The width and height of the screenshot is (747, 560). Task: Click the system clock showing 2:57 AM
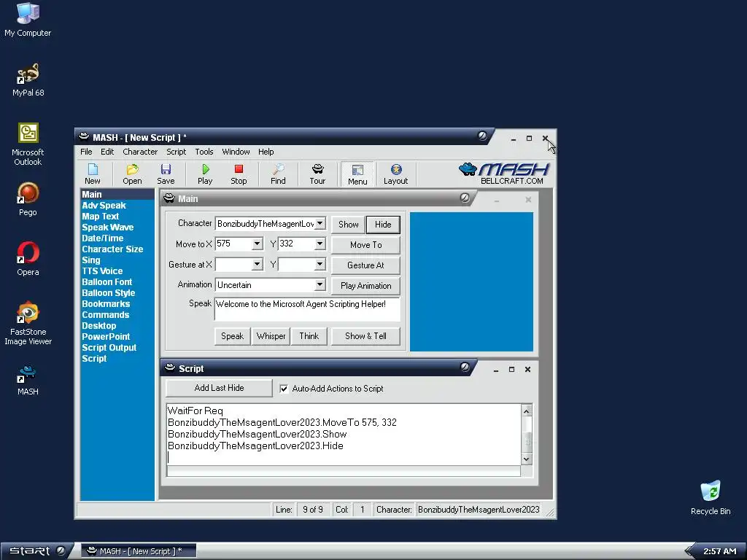click(719, 551)
